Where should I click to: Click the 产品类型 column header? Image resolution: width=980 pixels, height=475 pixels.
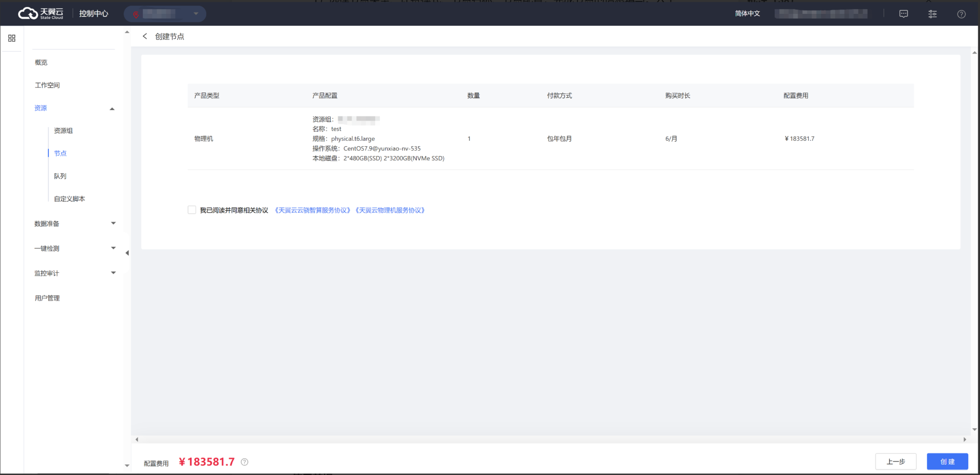click(206, 96)
